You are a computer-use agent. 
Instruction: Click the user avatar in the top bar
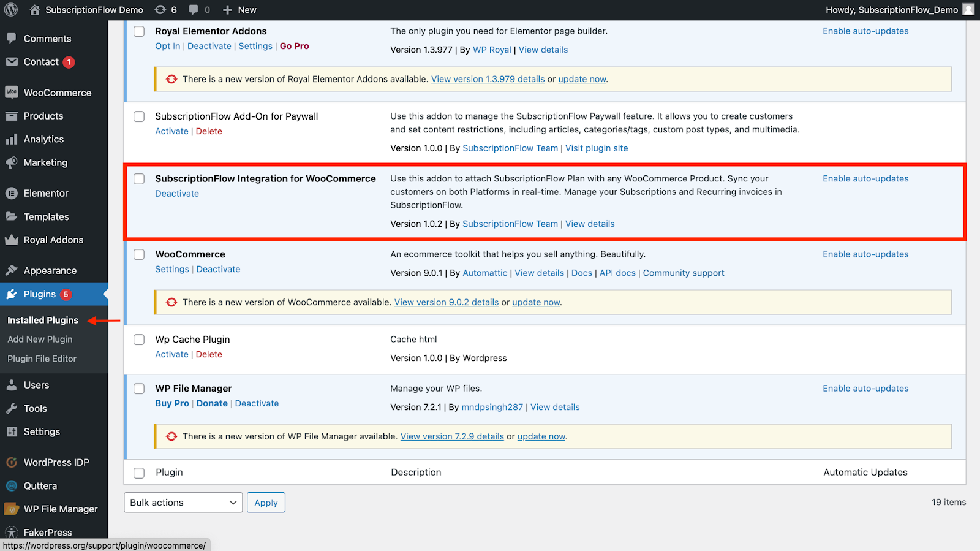[968, 9]
